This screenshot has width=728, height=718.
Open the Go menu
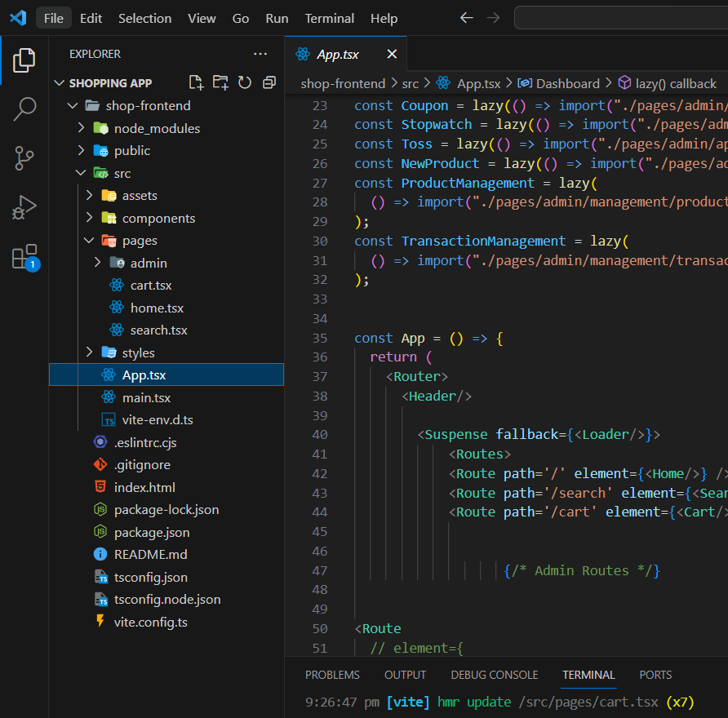pyautogui.click(x=241, y=18)
